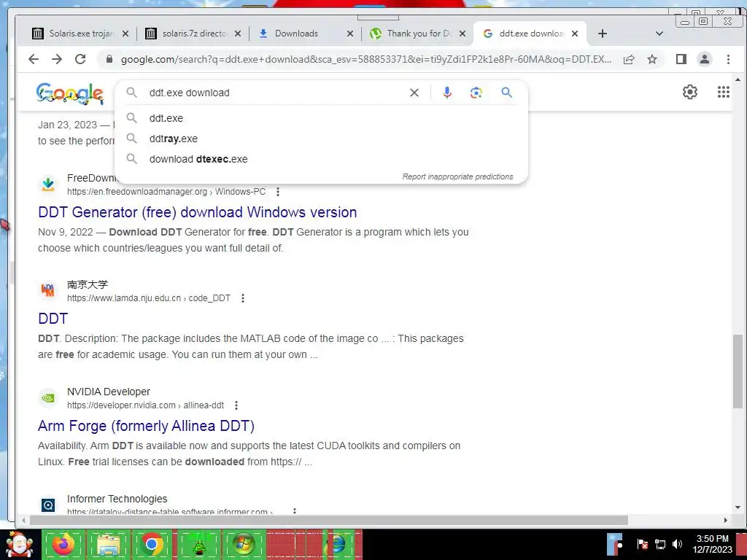Open DDT Generator (free) download result
The width and height of the screenshot is (747, 560).
tap(197, 212)
